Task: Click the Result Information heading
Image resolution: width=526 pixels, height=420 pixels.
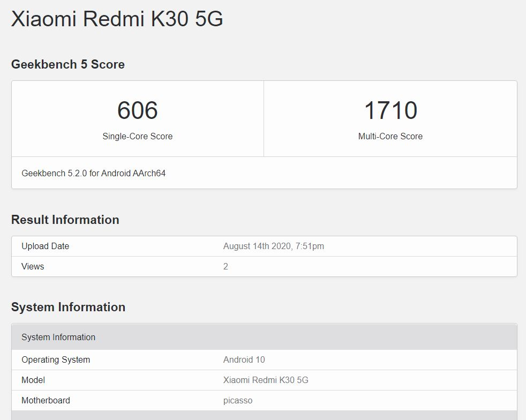Action: pyautogui.click(x=65, y=220)
